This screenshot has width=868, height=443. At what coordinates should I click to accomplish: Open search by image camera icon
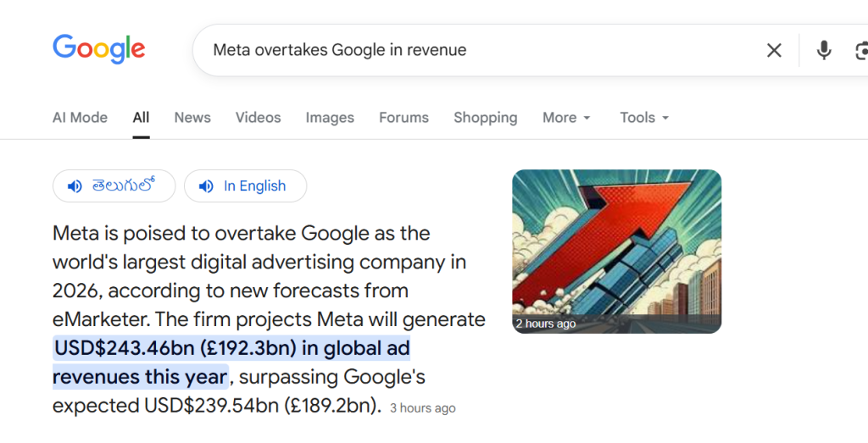[x=860, y=50]
